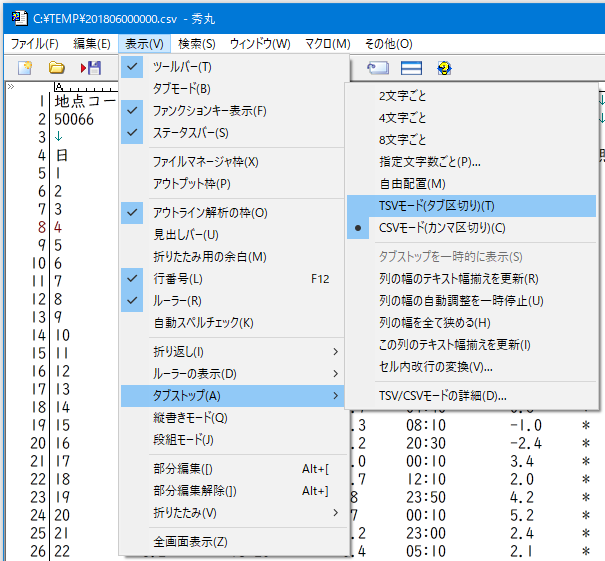The image size is (605, 561).
Task: Choose 部分編集解除(]) menu item
Action: pyautogui.click(x=232, y=491)
